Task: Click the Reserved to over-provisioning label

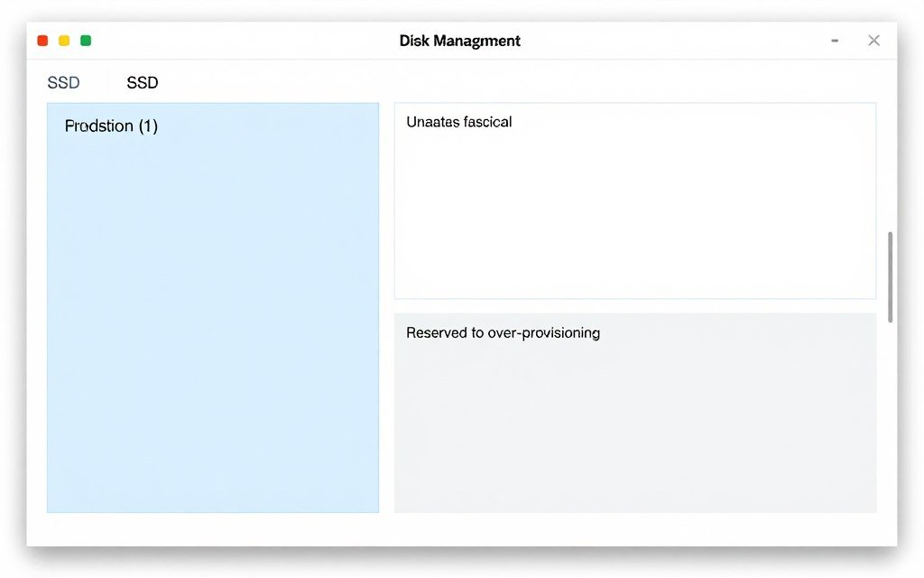Action: 503,332
